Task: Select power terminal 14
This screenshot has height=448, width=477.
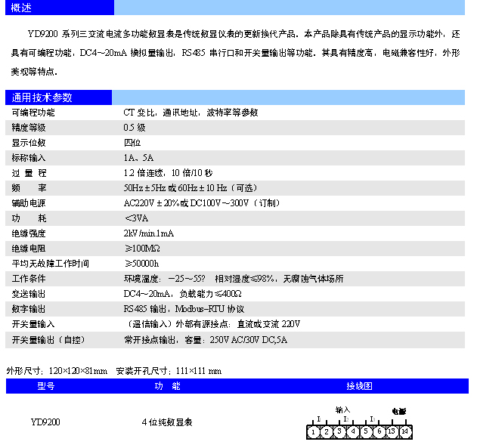Action: [x=405, y=431]
